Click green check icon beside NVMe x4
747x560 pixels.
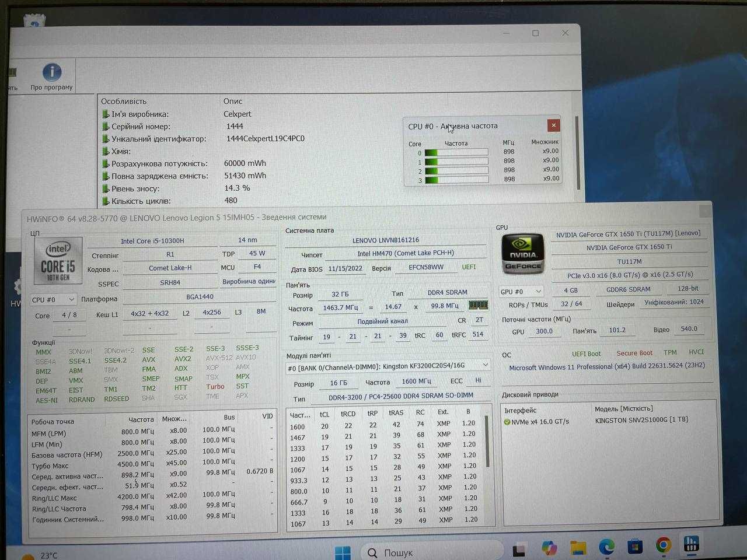tap(507, 421)
